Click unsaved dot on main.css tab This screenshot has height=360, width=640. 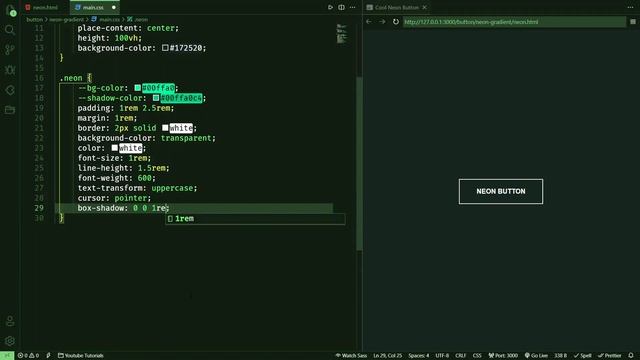114,7
